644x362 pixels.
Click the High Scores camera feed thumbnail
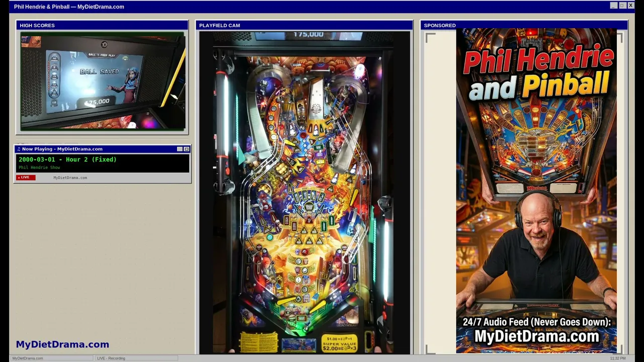pos(103,81)
